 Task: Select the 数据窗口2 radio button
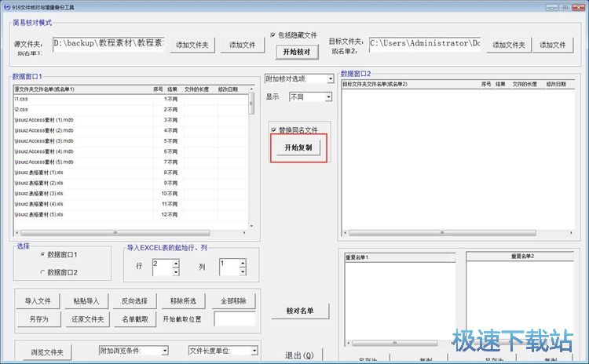click(x=42, y=272)
